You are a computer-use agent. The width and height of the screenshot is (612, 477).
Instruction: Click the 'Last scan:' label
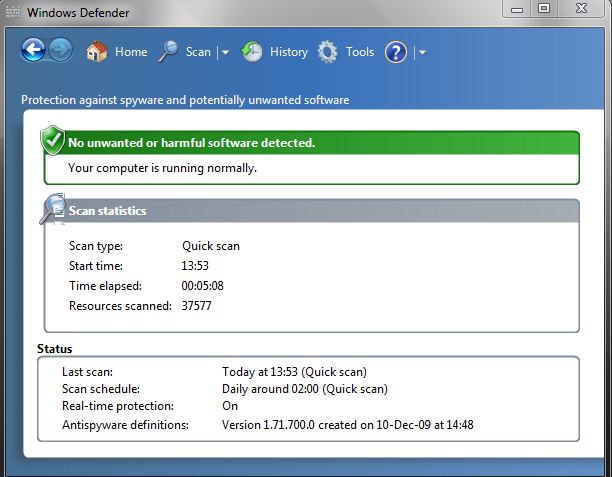87,372
